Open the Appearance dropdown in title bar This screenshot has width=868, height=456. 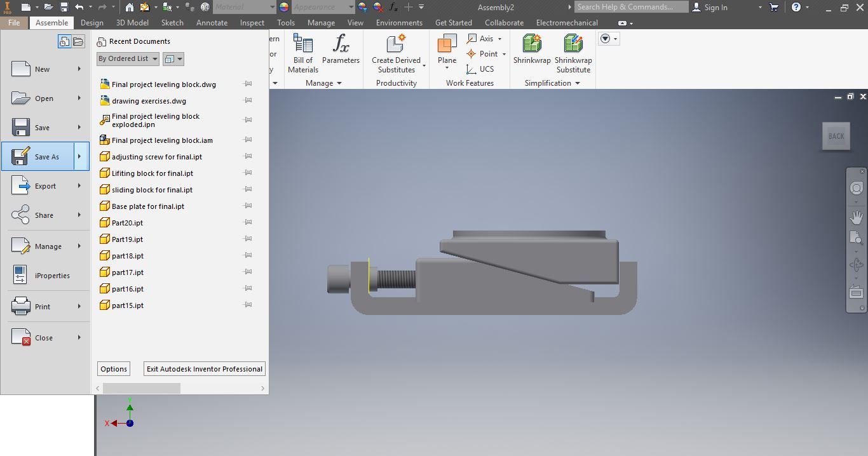pos(351,7)
